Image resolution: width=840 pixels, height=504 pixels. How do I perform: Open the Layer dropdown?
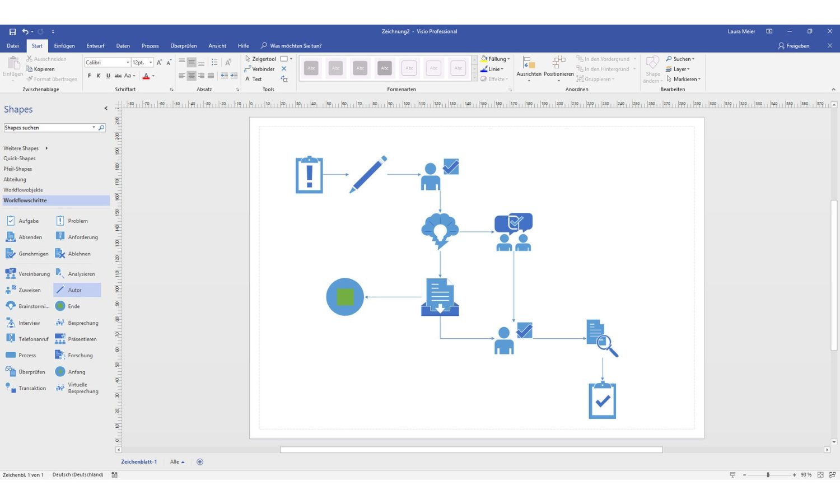pyautogui.click(x=678, y=69)
